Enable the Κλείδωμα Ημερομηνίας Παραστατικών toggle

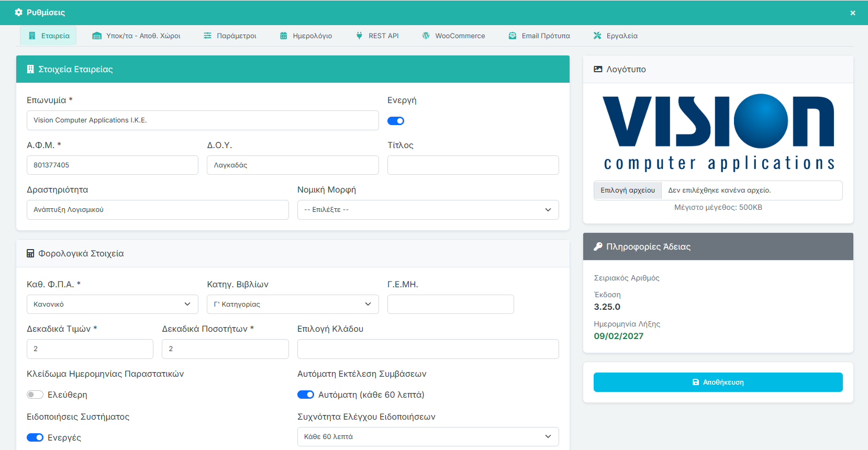click(35, 395)
